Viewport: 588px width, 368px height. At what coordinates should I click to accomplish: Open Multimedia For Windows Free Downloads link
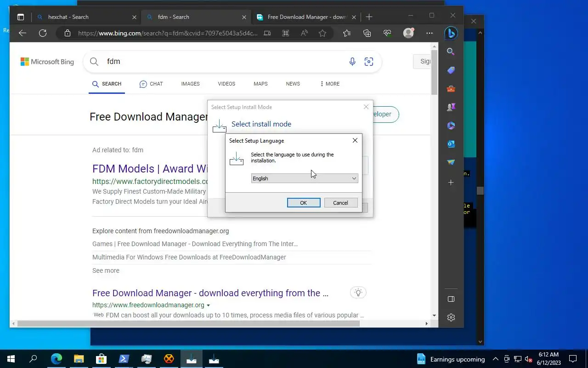click(x=189, y=257)
